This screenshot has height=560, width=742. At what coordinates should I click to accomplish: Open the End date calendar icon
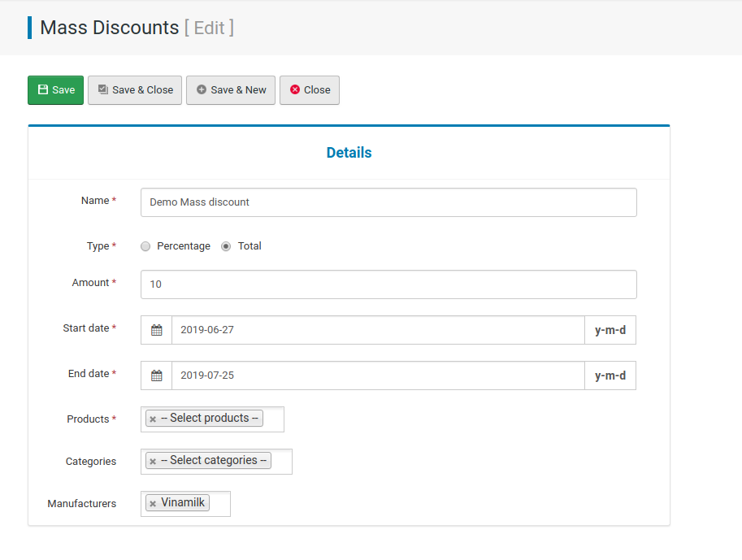coord(157,376)
